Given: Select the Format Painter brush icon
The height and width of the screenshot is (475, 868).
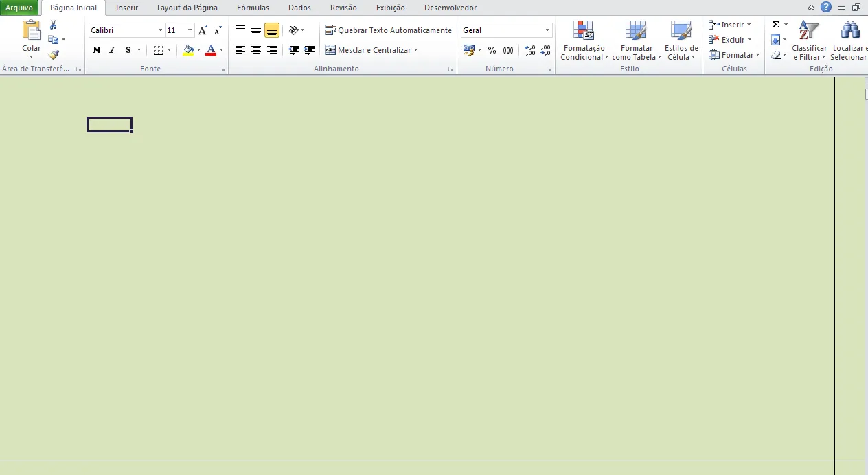Looking at the screenshot, I should (x=54, y=55).
